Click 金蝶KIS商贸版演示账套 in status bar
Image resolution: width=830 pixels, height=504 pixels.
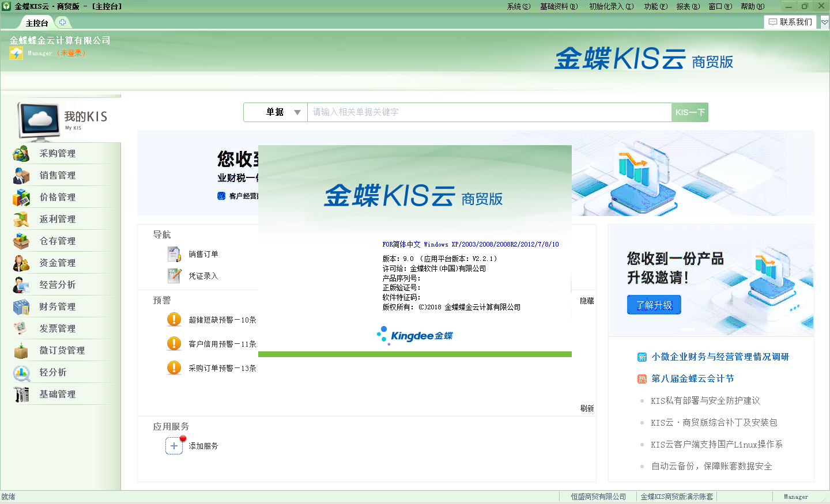click(x=677, y=497)
